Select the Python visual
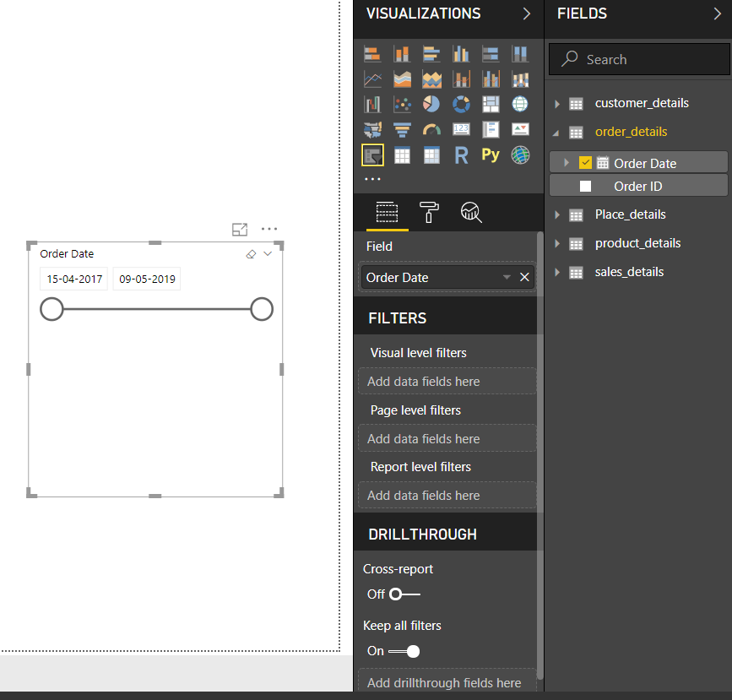 [x=491, y=155]
